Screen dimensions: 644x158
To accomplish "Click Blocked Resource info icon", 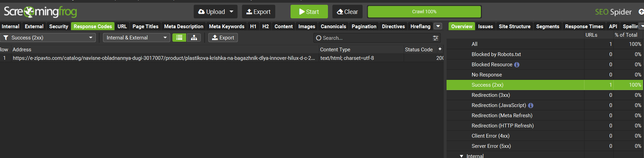I will coord(517,65).
